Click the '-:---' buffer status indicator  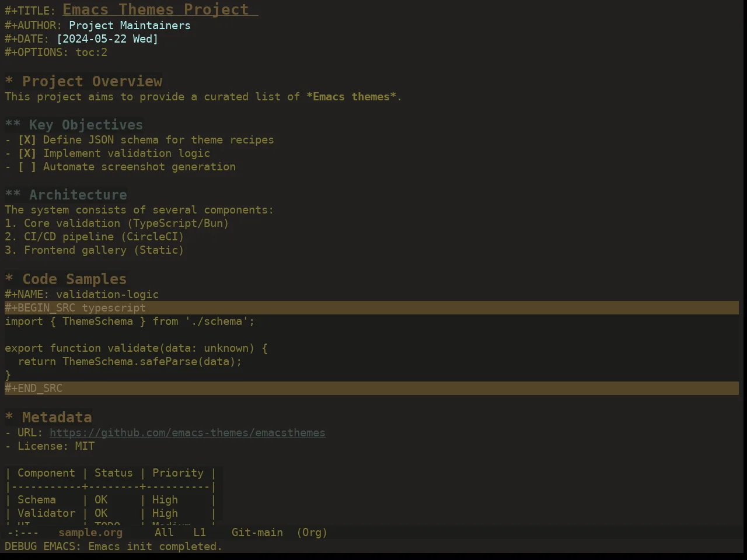point(23,533)
